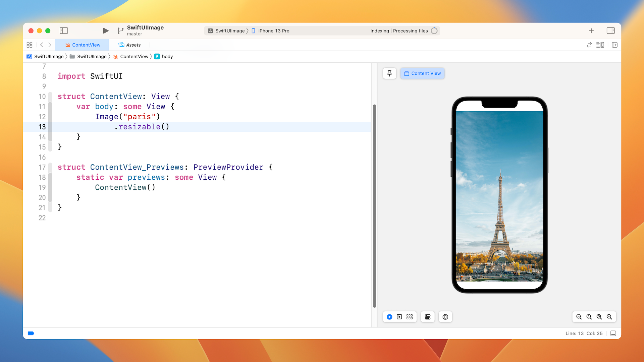Select the ContentView tab
The height and width of the screenshot is (362, 644).
click(x=83, y=45)
